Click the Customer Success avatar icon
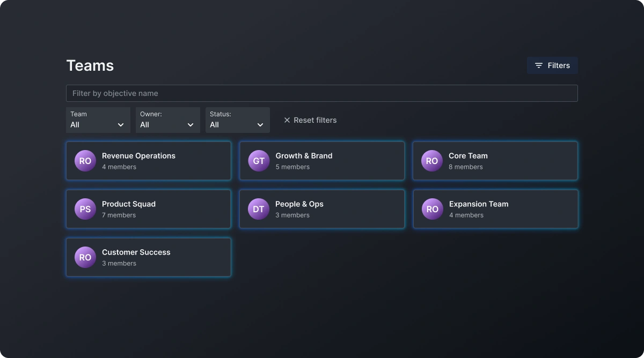644x358 pixels. click(85, 257)
